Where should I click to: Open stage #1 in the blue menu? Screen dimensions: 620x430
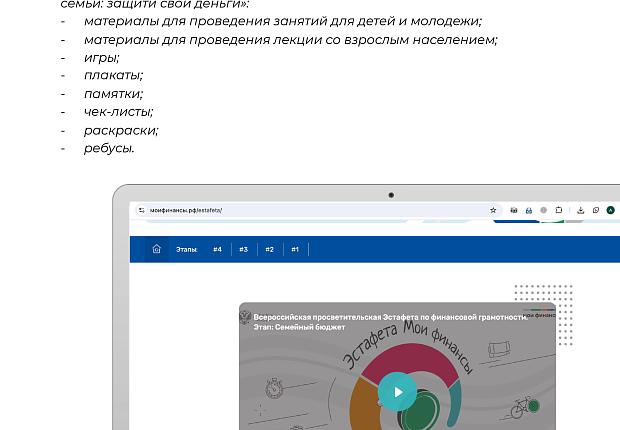pyautogui.click(x=295, y=249)
